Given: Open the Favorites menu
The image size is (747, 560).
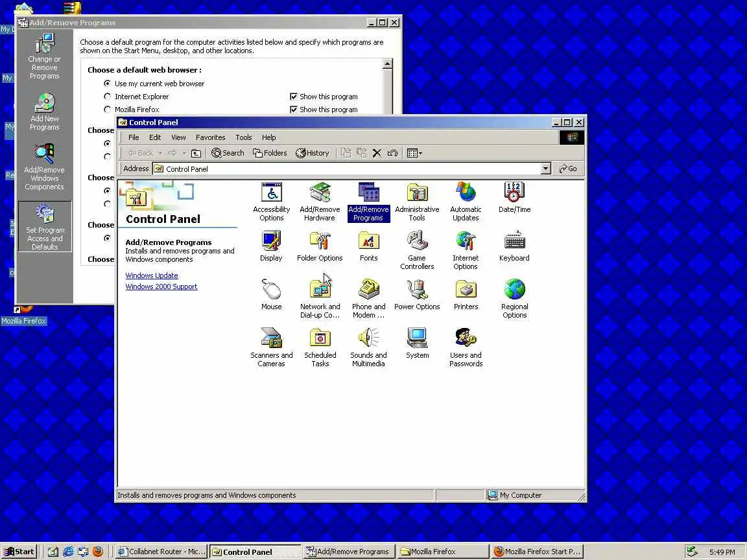Looking at the screenshot, I should [211, 137].
